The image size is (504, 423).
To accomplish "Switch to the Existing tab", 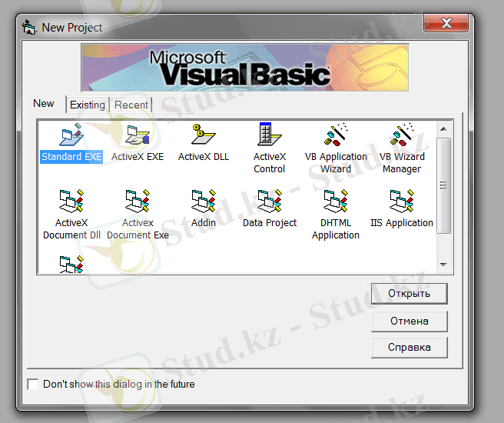I will [88, 105].
